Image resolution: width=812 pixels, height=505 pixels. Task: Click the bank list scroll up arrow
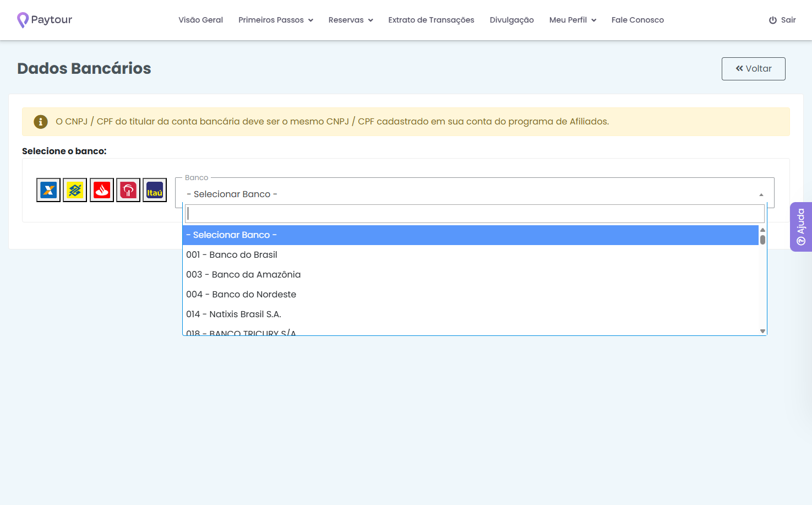point(762,230)
